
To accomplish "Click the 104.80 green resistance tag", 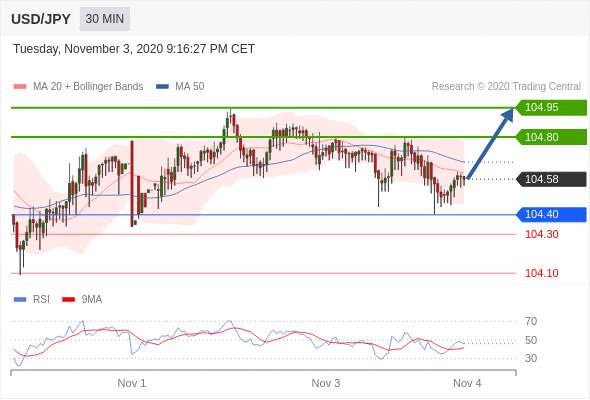I will pos(551,137).
